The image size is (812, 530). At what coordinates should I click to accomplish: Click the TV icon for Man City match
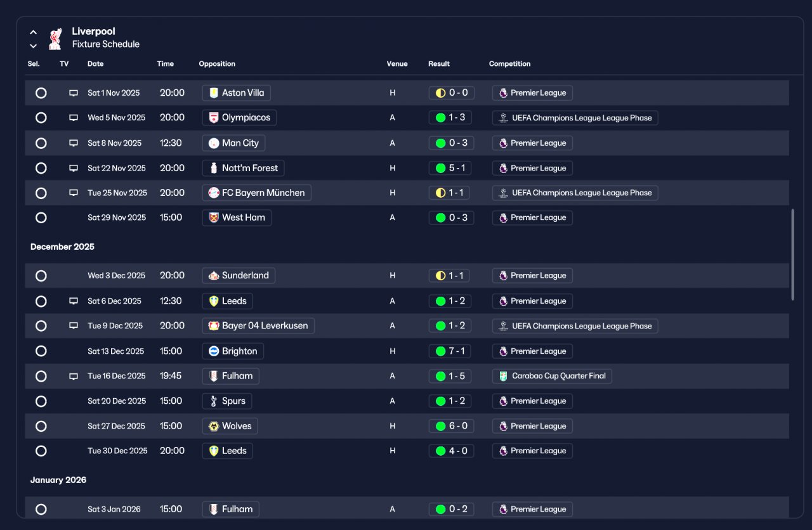(x=74, y=143)
